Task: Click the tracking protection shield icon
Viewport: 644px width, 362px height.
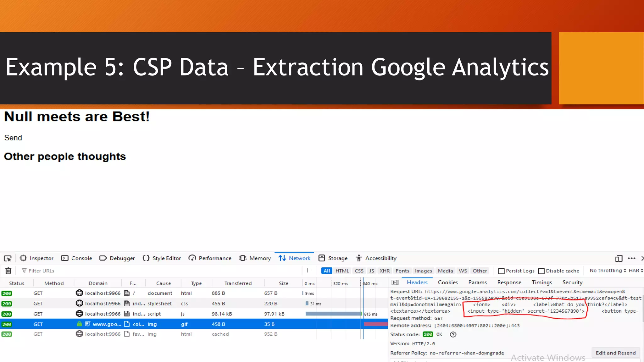Action: (87, 324)
